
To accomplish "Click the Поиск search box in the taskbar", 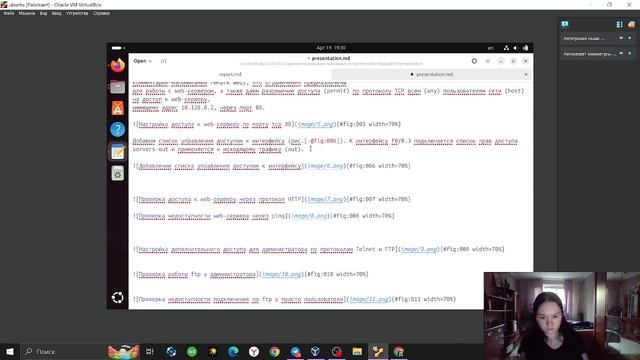I will [x=63, y=351].
